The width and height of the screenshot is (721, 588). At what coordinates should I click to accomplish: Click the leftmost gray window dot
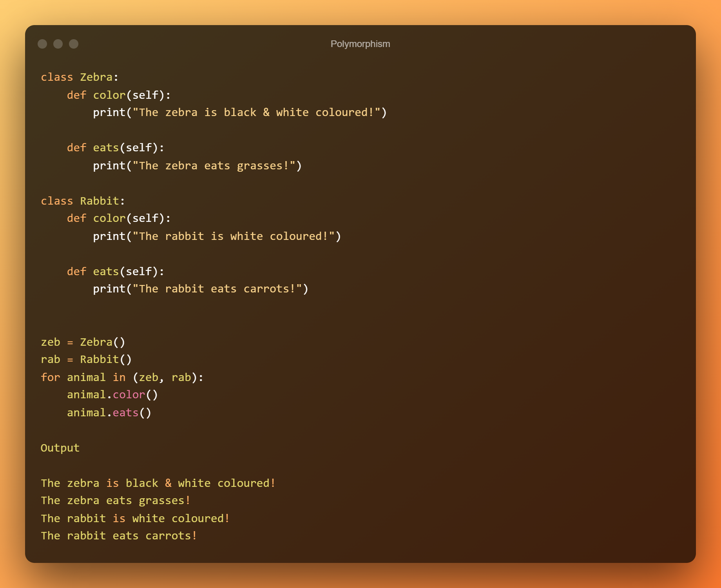coord(42,44)
